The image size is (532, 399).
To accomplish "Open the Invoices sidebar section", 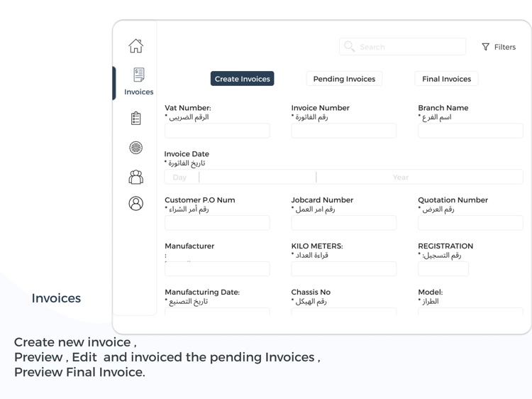I will (x=138, y=82).
